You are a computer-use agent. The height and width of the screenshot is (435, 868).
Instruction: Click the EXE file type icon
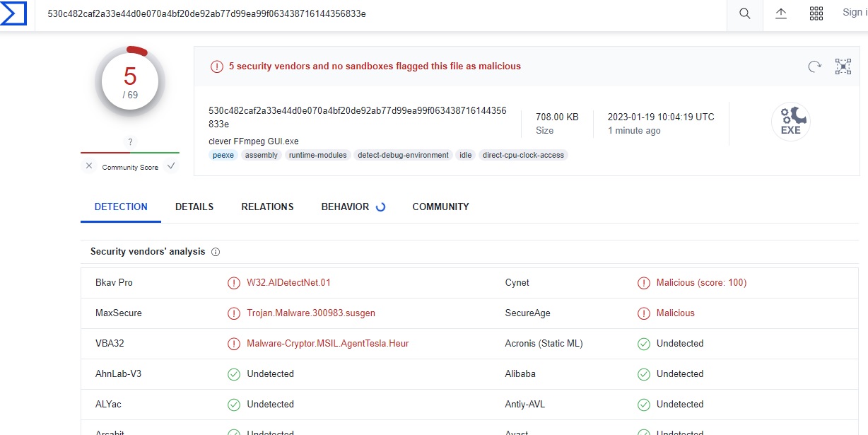point(790,122)
